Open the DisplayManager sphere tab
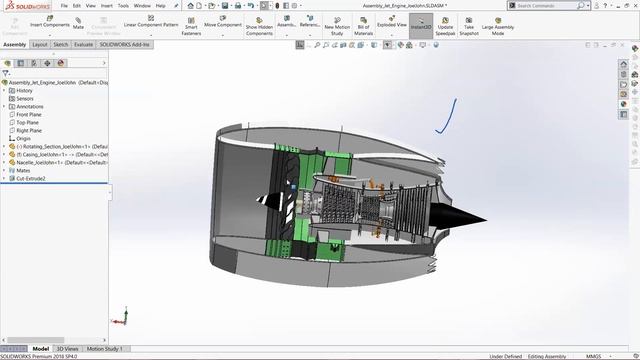Viewport: 640px width, 360px height. pyautogui.click(x=61, y=63)
